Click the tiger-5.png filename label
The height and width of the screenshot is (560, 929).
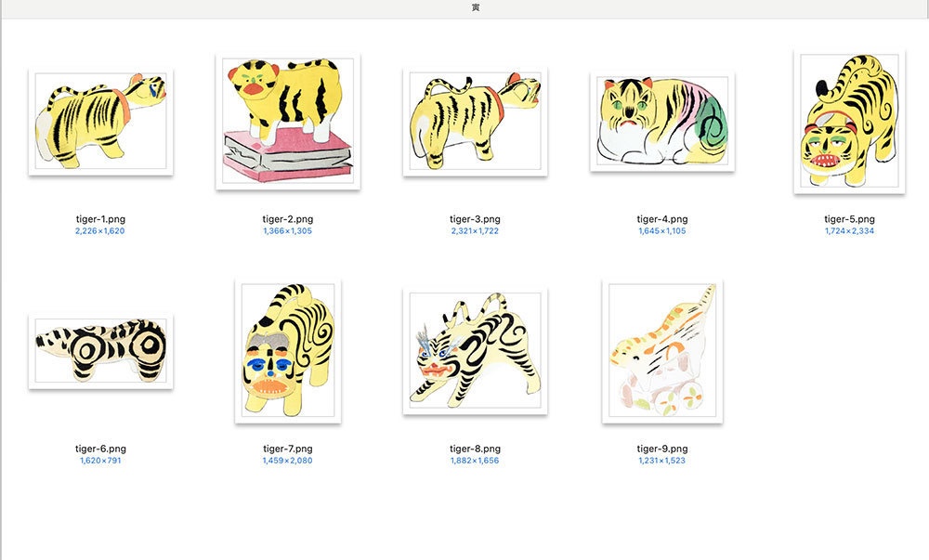tap(850, 219)
